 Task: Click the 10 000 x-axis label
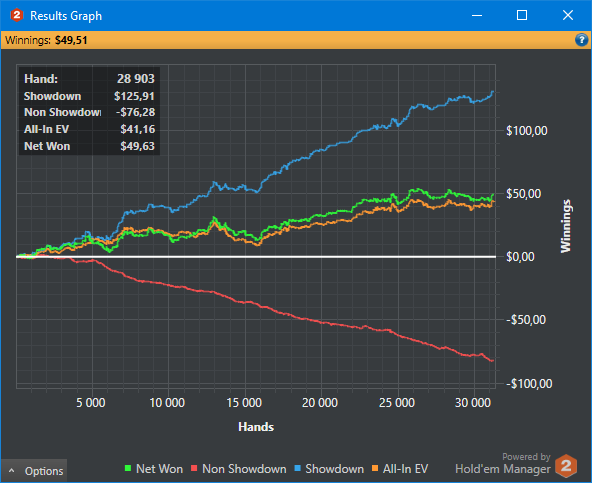pos(167,403)
